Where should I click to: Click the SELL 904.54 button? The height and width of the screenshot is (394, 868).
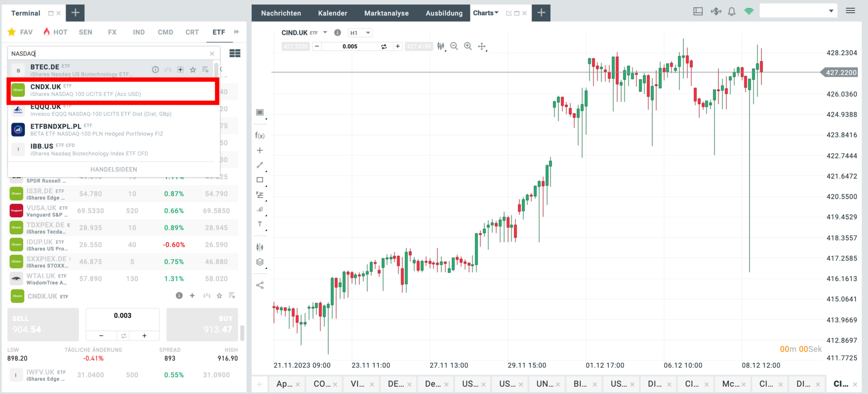(43, 324)
